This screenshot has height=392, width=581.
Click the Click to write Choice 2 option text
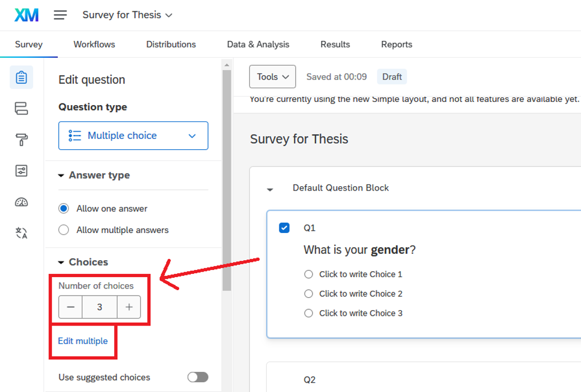pos(360,293)
